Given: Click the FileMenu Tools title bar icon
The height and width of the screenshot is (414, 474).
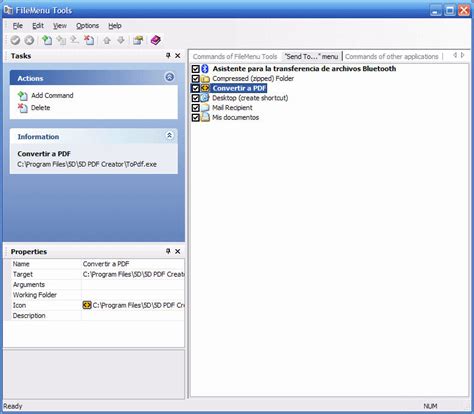Looking at the screenshot, I should [x=8, y=10].
